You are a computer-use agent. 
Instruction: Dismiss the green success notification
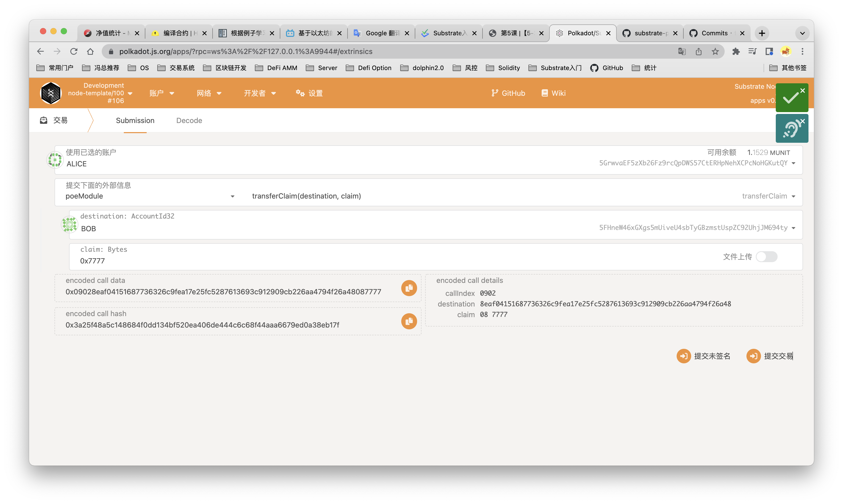pyautogui.click(x=802, y=91)
